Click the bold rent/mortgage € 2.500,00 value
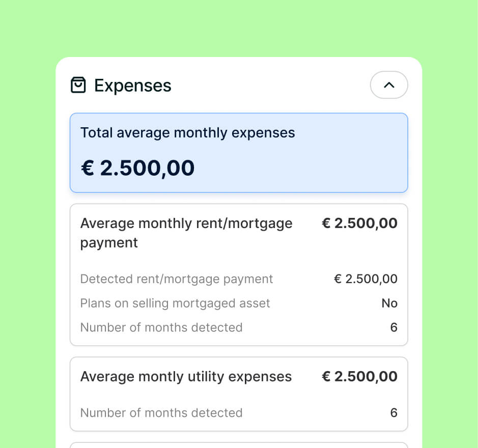 (x=359, y=223)
